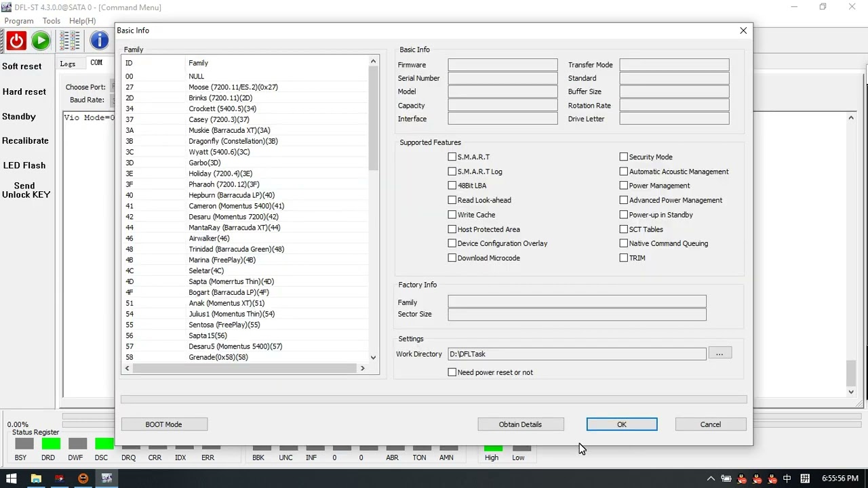This screenshot has height=488, width=868.
Task: Check Host Protected Area
Action: click(x=452, y=229)
